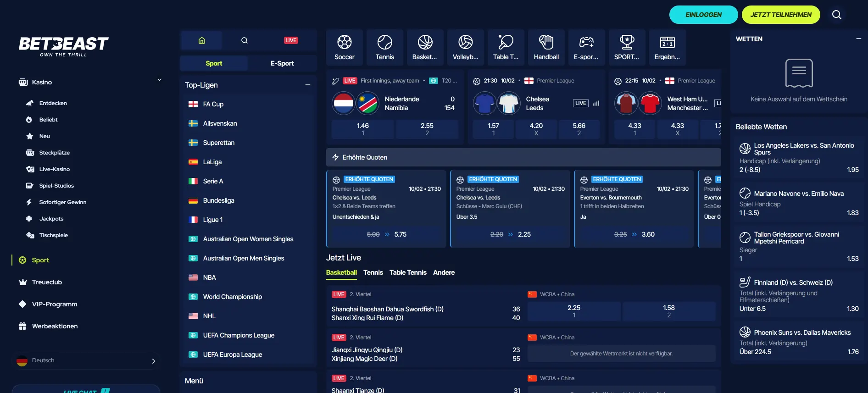Bet on Shanghai Baoshan at 2.25
Screen dimensions: 868x393
[x=574, y=311]
